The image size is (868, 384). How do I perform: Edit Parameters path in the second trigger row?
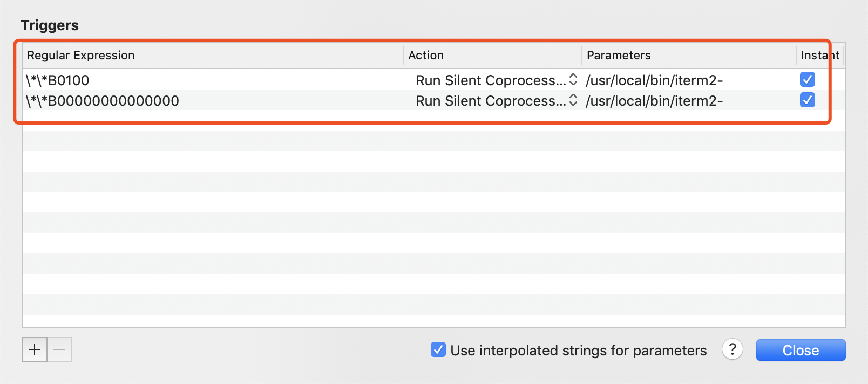pos(654,101)
